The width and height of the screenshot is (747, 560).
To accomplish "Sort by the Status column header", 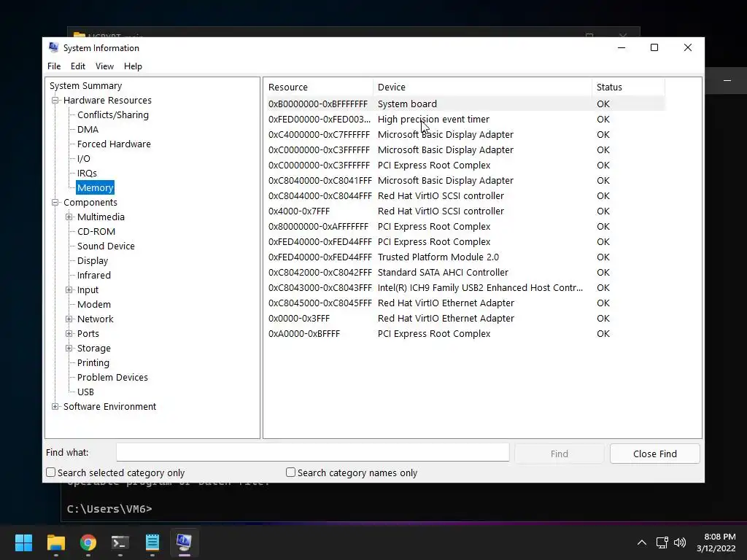I will [x=628, y=87].
